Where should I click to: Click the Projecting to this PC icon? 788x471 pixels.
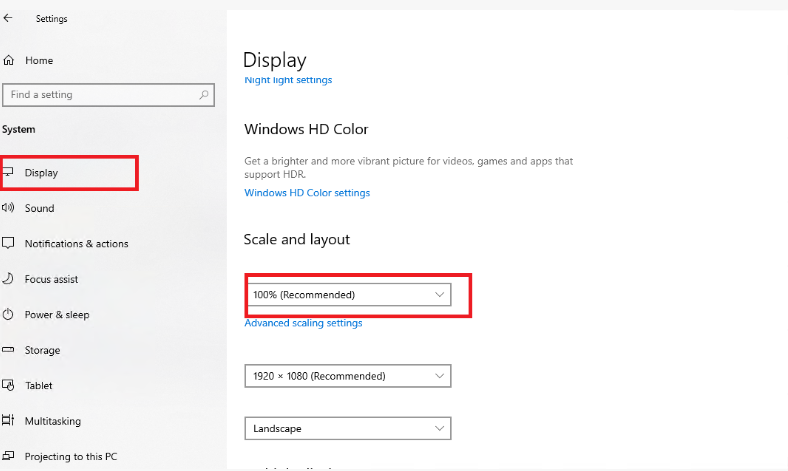coord(8,456)
